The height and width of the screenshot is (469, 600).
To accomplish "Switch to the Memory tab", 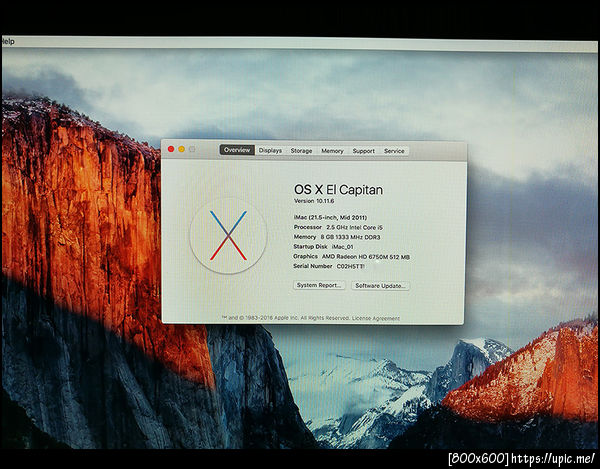I will click(x=332, y=151).
